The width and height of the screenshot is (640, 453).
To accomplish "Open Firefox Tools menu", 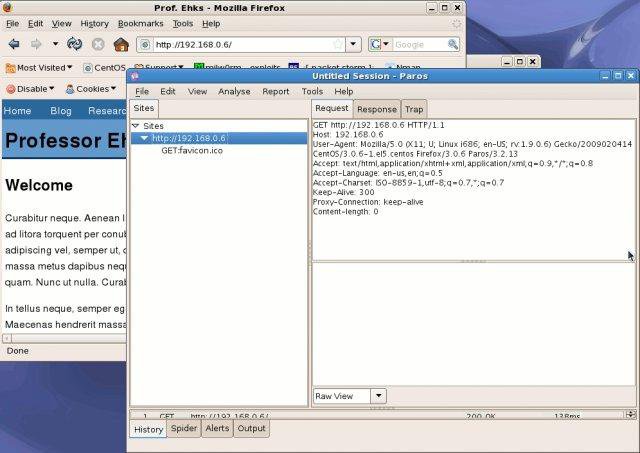I will 183,24.
